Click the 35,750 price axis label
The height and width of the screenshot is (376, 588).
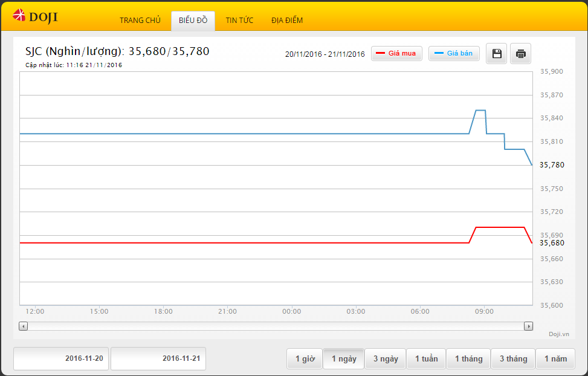pos(552,189)
